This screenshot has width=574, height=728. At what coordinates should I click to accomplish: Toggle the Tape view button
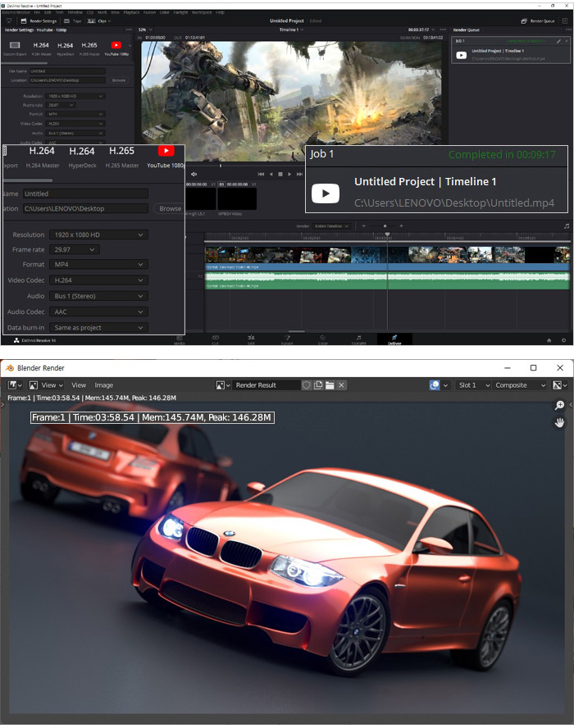(x=73, y=20)
